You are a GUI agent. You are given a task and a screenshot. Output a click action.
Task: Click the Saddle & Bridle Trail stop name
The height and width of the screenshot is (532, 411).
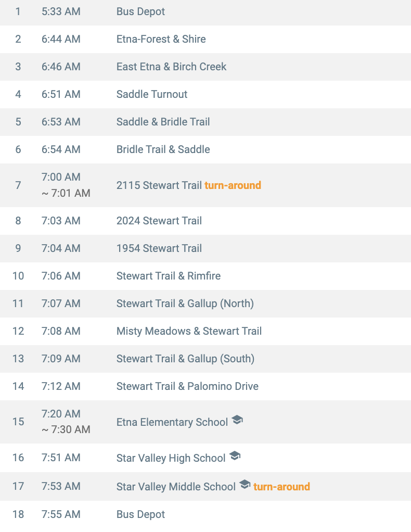pyautogui.click(x=163, y=122)
